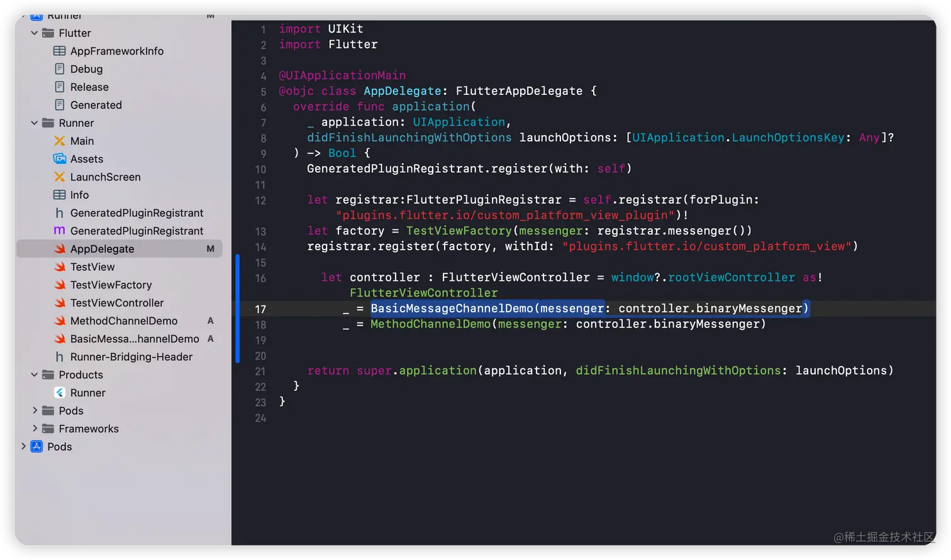Click GeneratedPluginRegistrant.register in line 10
Image resolution: width=951 pixels, height=560 pixels.
point(427,168)
